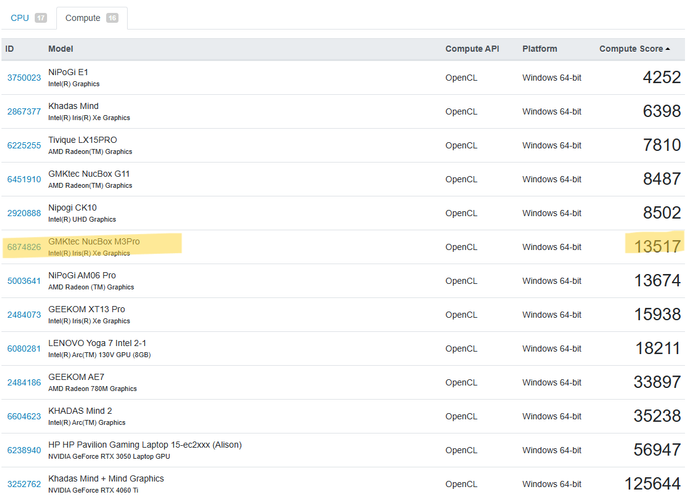
Task: Click the Tivique LX15PRO model name
Action: click(83, 140)
